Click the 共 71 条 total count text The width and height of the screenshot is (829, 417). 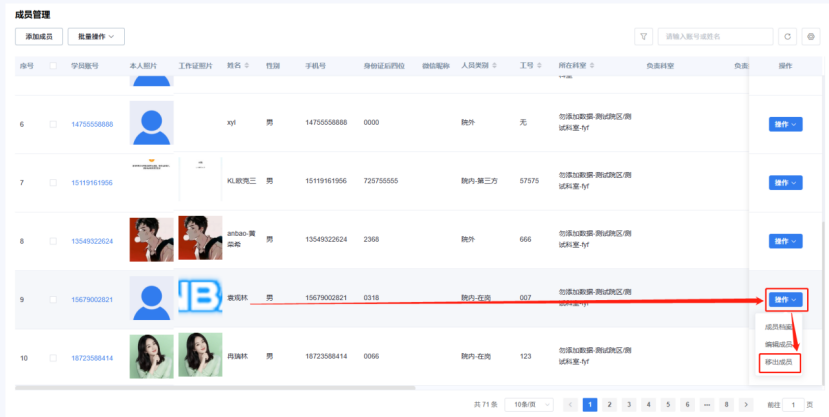[485, 405]
